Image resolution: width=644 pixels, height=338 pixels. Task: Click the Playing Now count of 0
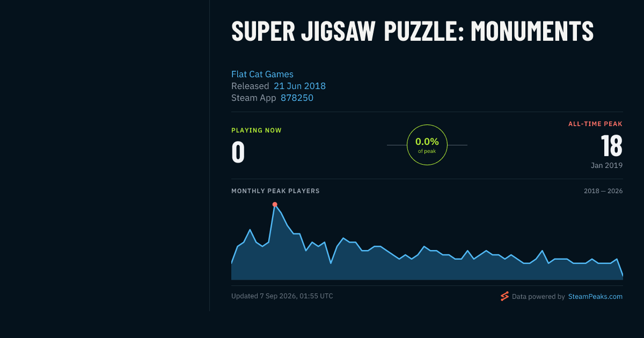[238, 152]
